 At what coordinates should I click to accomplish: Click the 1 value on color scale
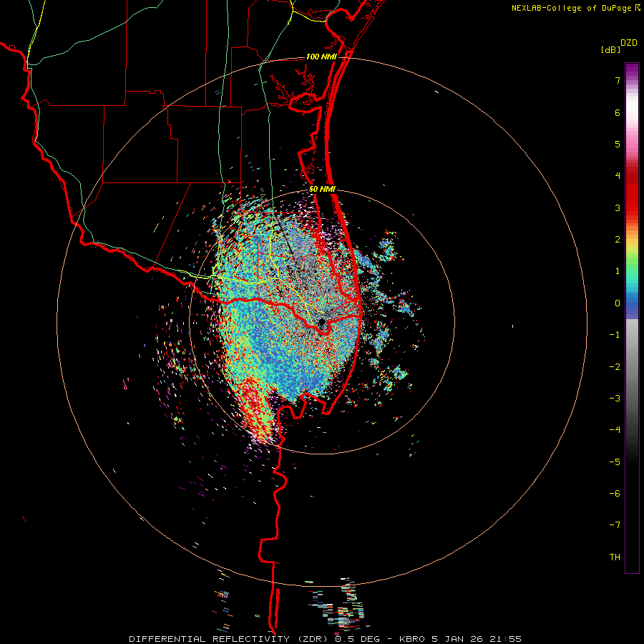618,271
